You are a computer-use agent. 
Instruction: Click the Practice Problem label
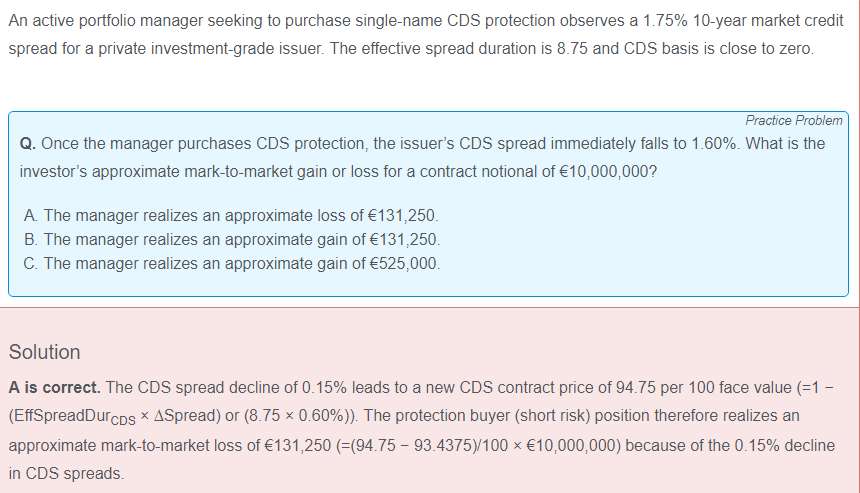[x=794, y=120]
